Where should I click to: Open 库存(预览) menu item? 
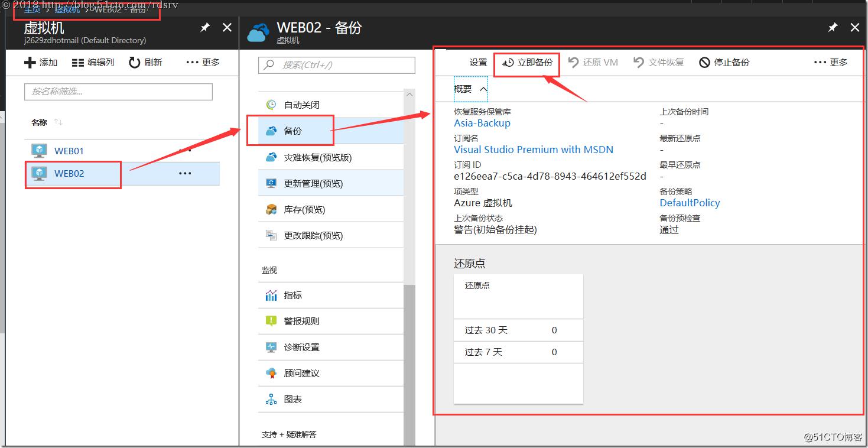(x=331, y=209)
